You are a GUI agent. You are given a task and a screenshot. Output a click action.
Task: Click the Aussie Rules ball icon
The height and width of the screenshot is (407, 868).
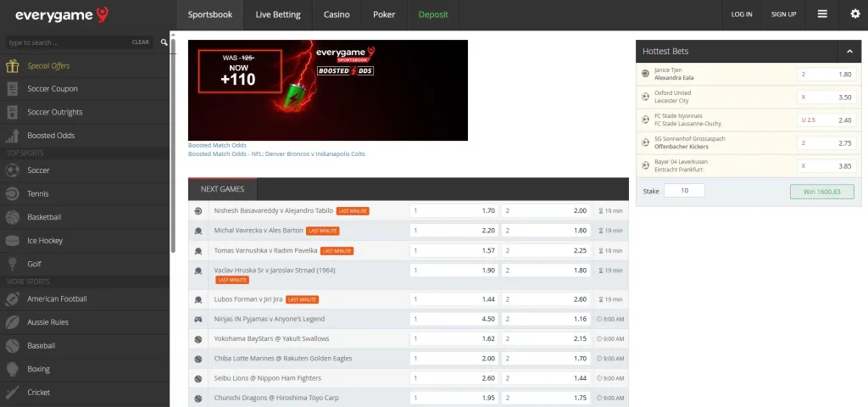pos(12,322)
